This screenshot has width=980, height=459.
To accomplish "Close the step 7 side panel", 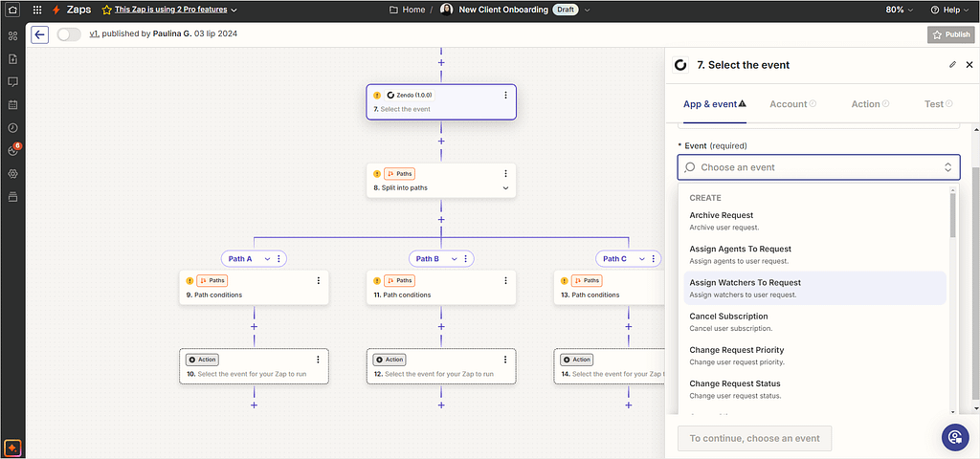I will (969, 64).
